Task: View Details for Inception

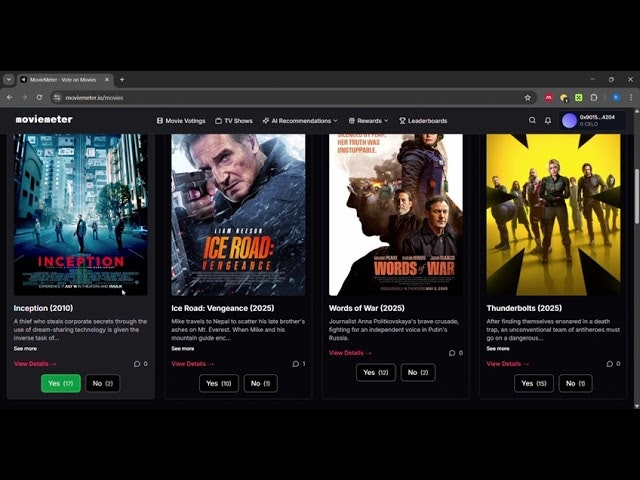Action: (x=35, y=364)
